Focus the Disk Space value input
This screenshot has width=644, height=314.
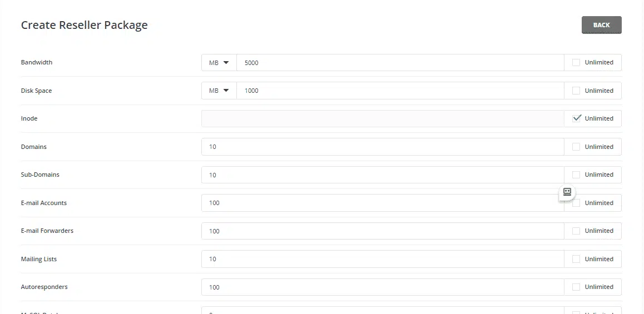[x=400, y=91]
